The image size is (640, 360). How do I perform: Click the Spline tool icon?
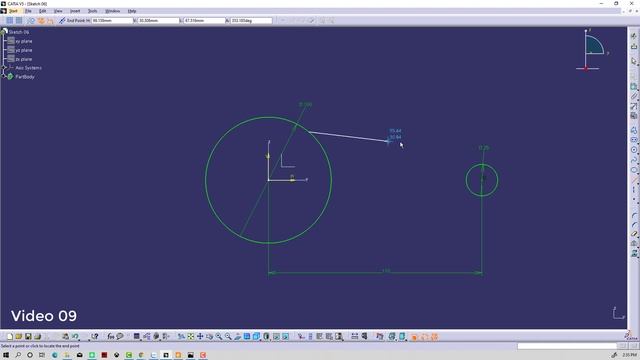click(633, 160)
